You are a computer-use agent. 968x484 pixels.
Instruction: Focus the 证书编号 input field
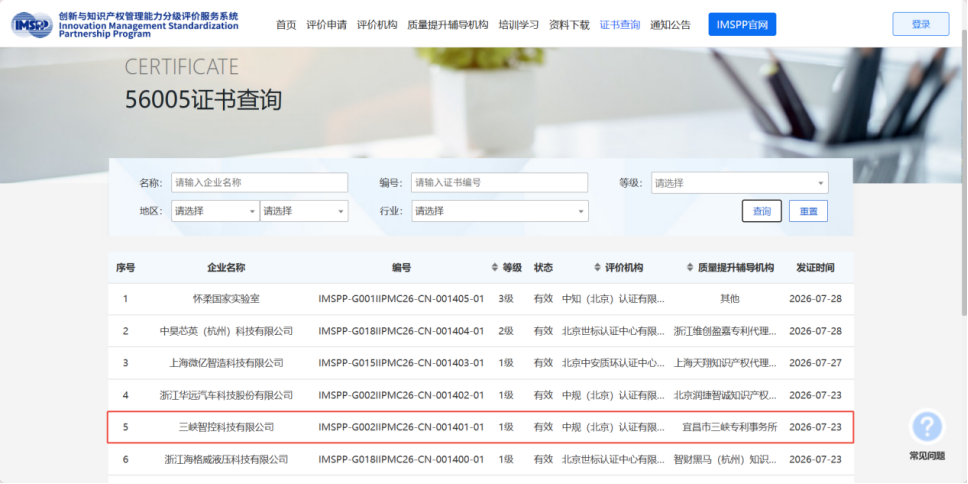499,183
